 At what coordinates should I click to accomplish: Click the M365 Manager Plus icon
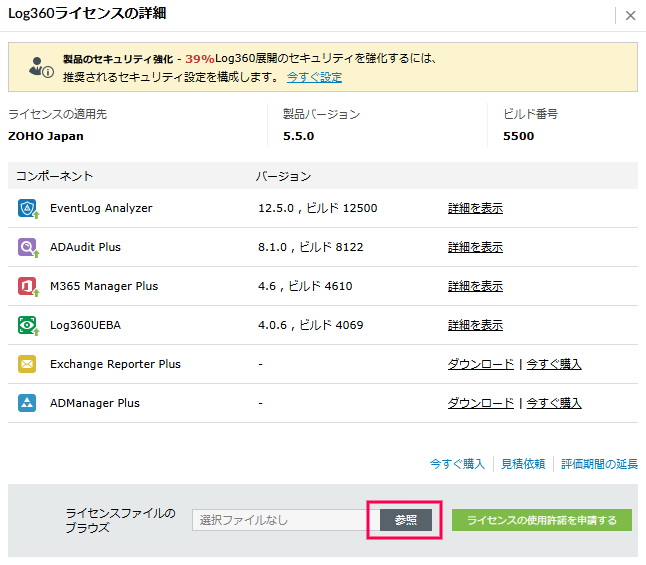tap(27, 286)
